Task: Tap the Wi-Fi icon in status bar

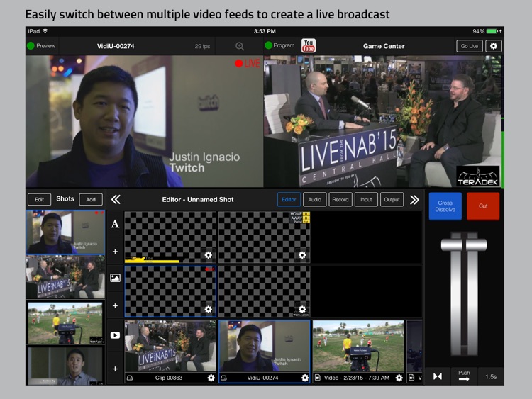Action: coord(45,31)
